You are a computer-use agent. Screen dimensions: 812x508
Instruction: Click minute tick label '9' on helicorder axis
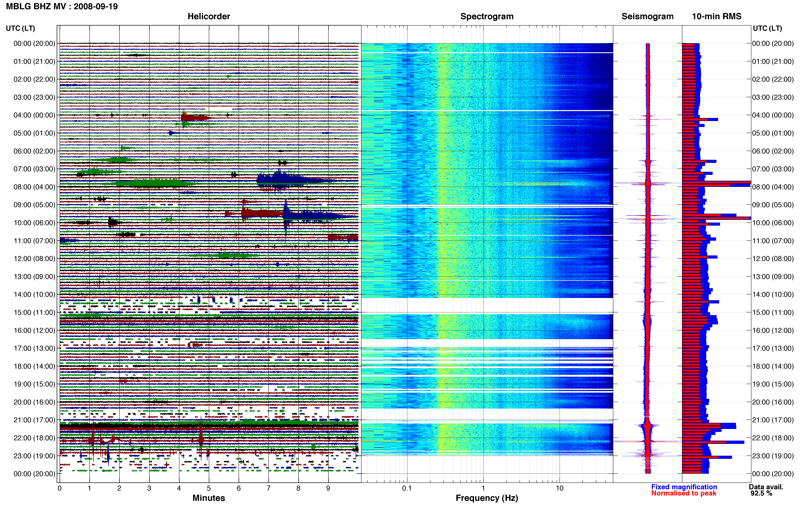point(328,488)
